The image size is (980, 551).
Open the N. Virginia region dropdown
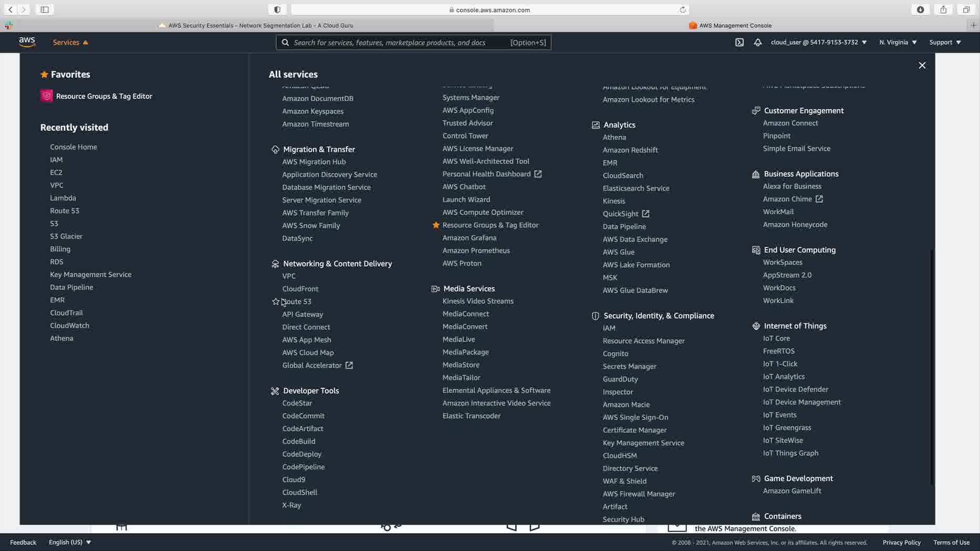(x=898, y=43)
